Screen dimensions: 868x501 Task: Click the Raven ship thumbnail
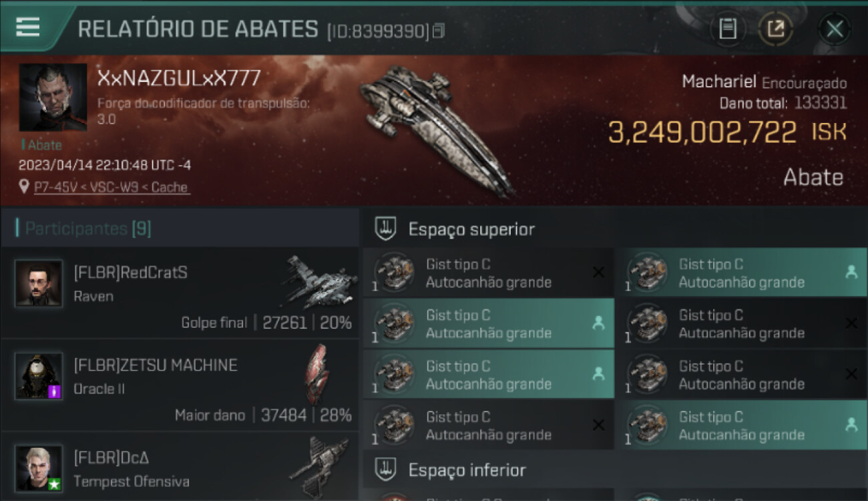(321, 282)
